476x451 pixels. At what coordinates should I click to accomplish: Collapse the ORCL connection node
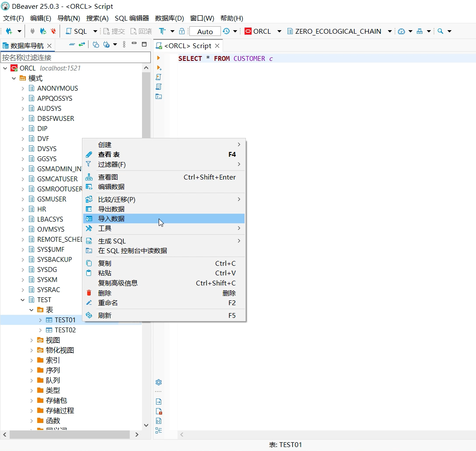(x=5, y=68)
